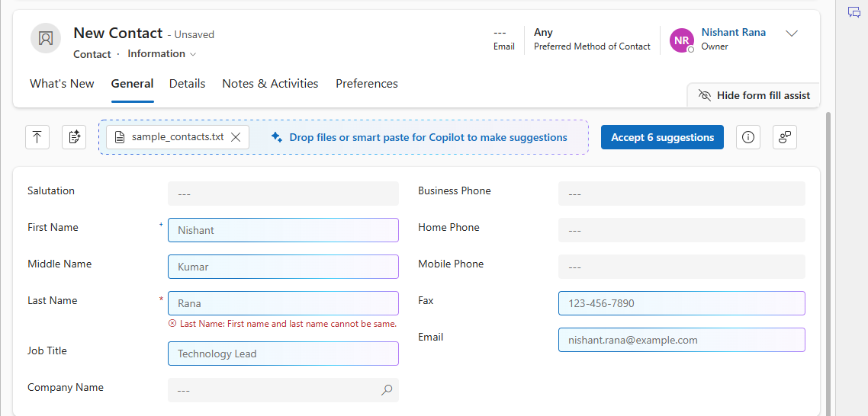Open the Copilot chat icon in side pane

click(x=854, y=12)
